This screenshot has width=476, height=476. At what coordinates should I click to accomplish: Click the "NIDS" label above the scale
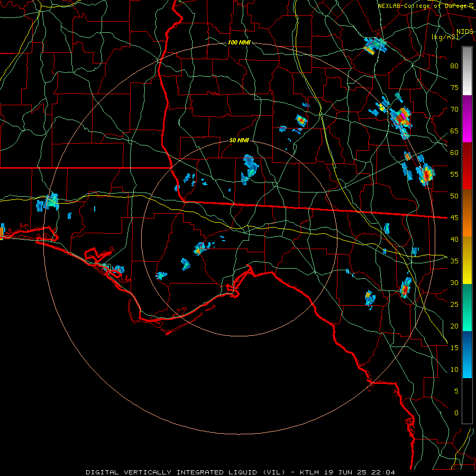464,32
